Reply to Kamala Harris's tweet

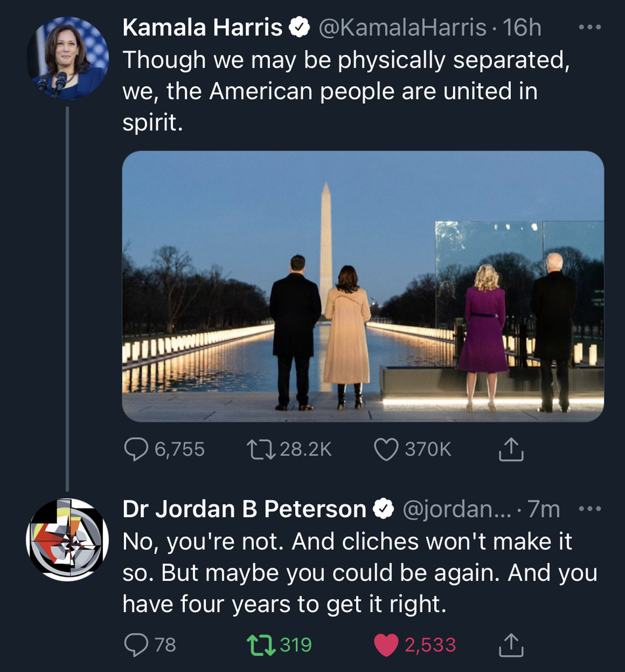point(136,449)
